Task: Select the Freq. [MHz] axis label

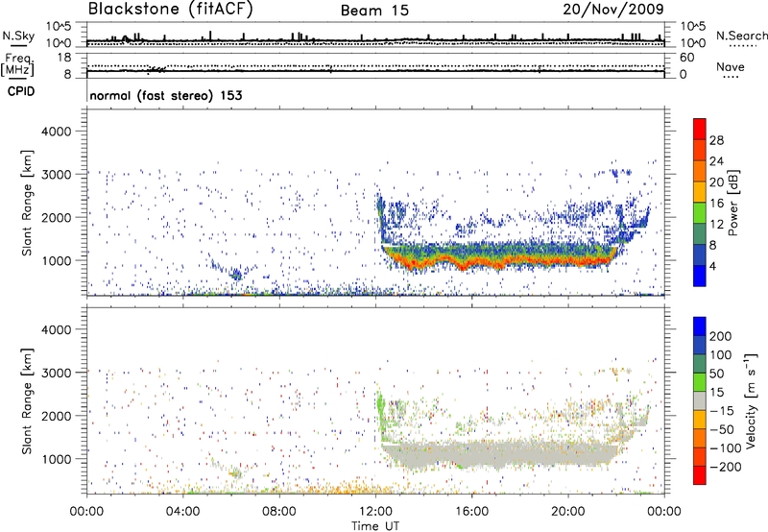Action: (17, 65)
